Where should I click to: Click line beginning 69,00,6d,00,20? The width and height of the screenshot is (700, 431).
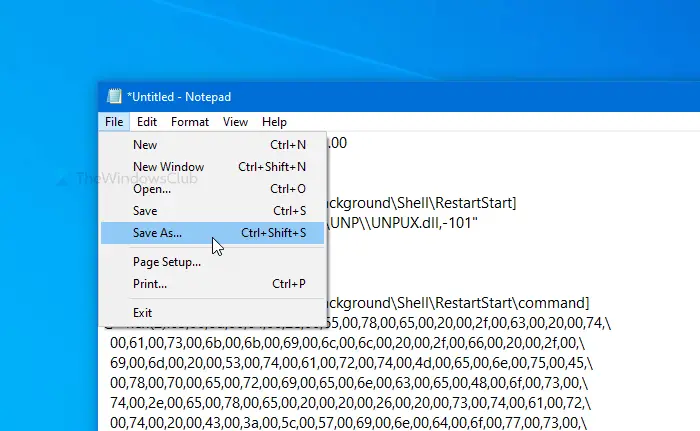[351, 363]
